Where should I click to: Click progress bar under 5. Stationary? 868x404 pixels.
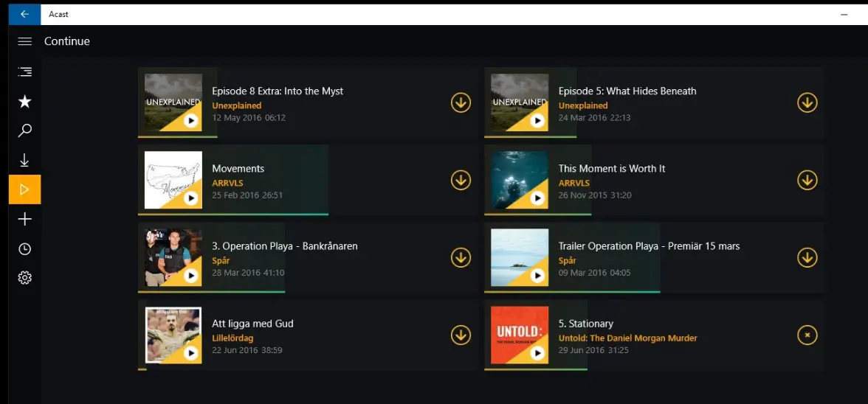point(535,369)
